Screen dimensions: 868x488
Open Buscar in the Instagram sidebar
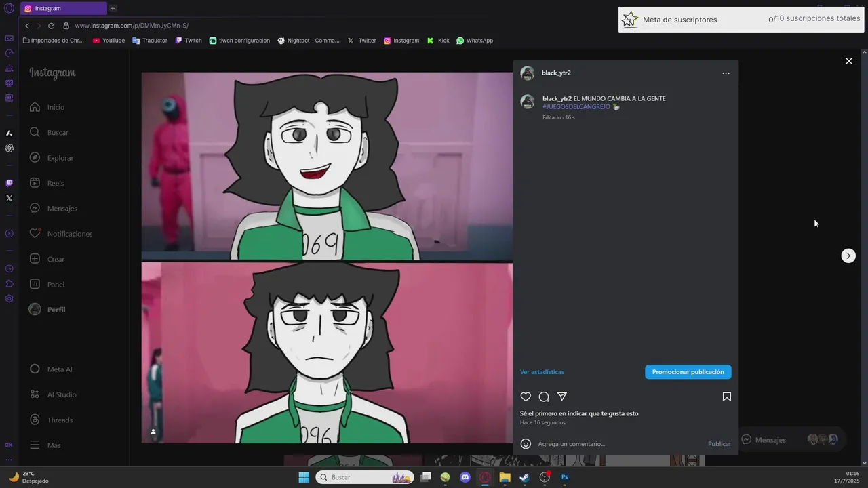click(49, 133)
